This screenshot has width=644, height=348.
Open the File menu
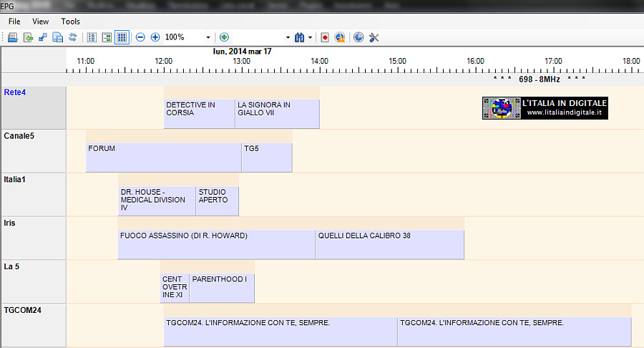pos(14,21)
